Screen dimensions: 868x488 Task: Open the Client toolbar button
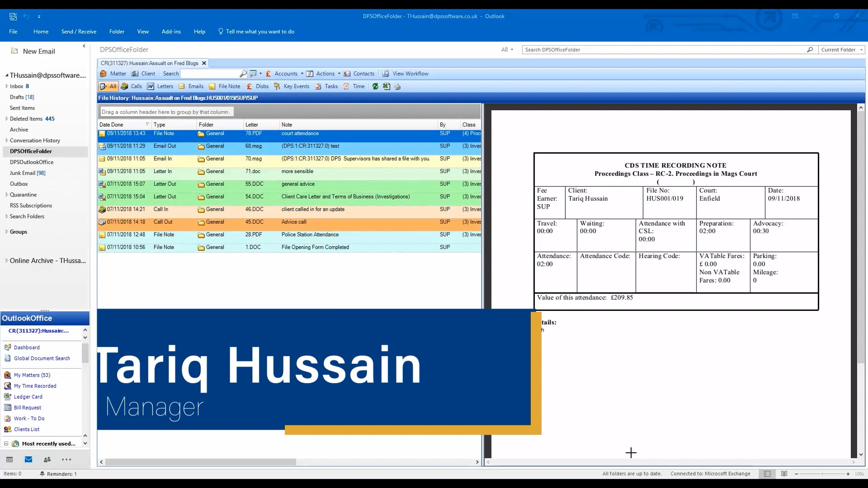(143, 74)
